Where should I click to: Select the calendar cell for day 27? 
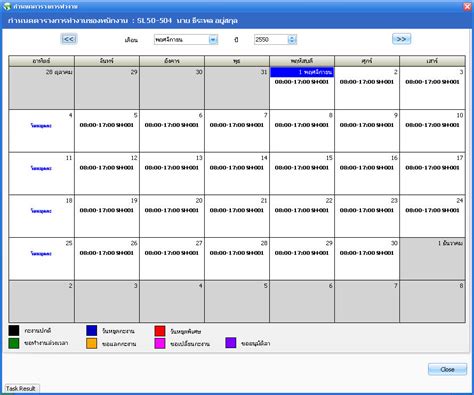coord(172,259)
